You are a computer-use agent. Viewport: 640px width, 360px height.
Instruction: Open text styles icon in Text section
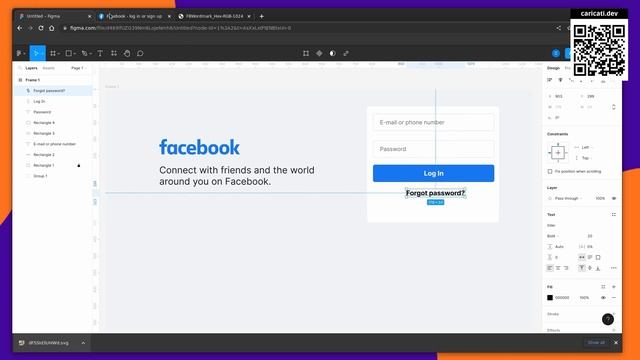[x=614, y=215]
